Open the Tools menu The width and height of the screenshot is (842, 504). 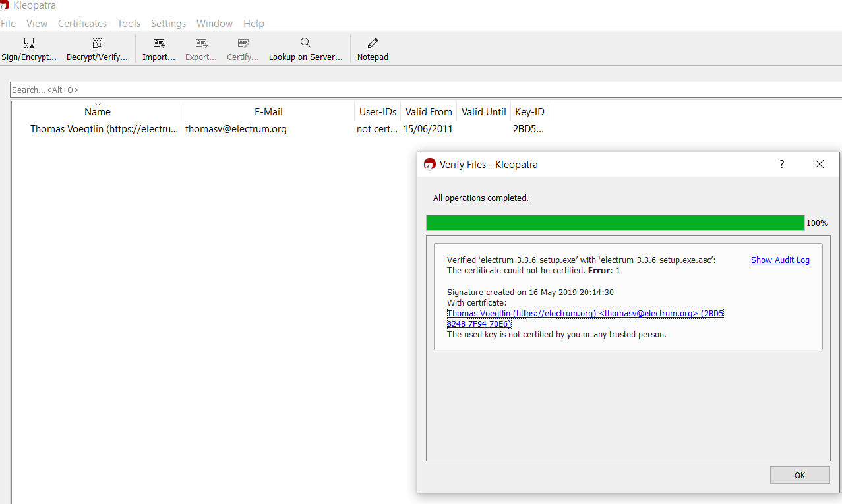[x=129, y=23]
